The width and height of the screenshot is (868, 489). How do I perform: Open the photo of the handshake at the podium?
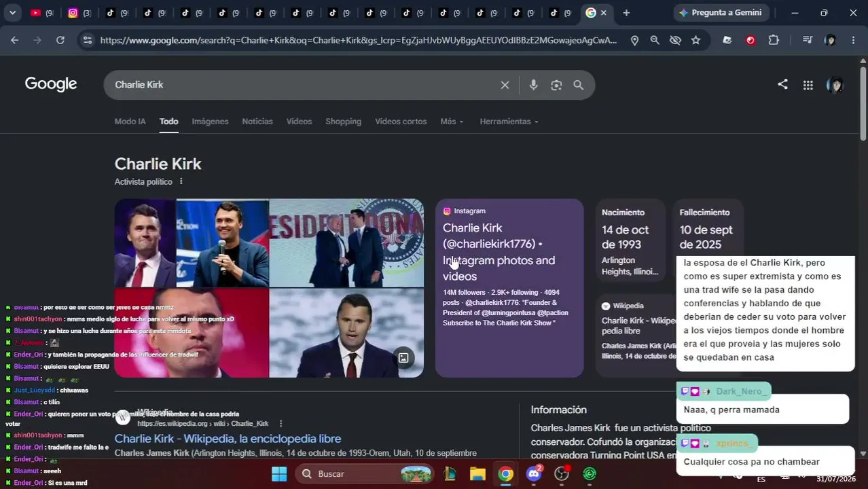(346, 243)
